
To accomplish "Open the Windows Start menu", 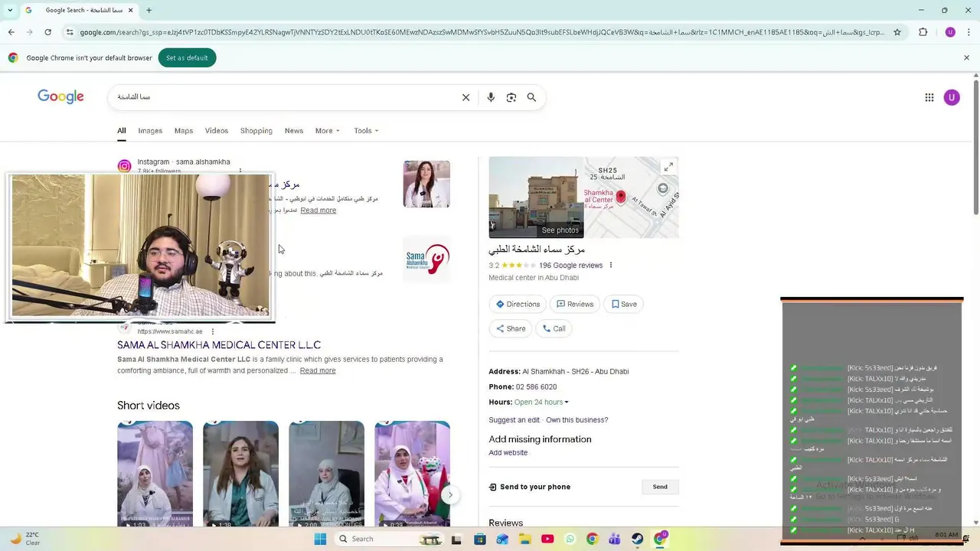I will click(x=320, y=539).
